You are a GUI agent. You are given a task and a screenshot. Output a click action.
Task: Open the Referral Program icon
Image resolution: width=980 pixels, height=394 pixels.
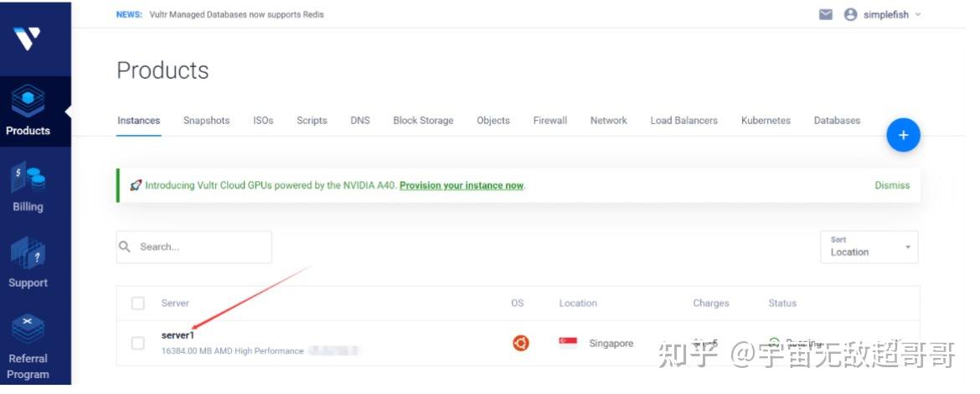pyautogui.click(x=28, y=329)
